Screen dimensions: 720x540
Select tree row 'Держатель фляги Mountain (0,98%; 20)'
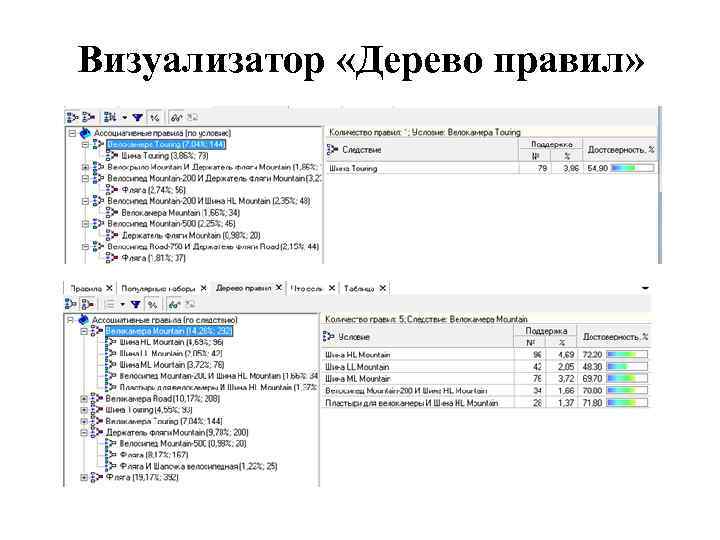[191, 235]
